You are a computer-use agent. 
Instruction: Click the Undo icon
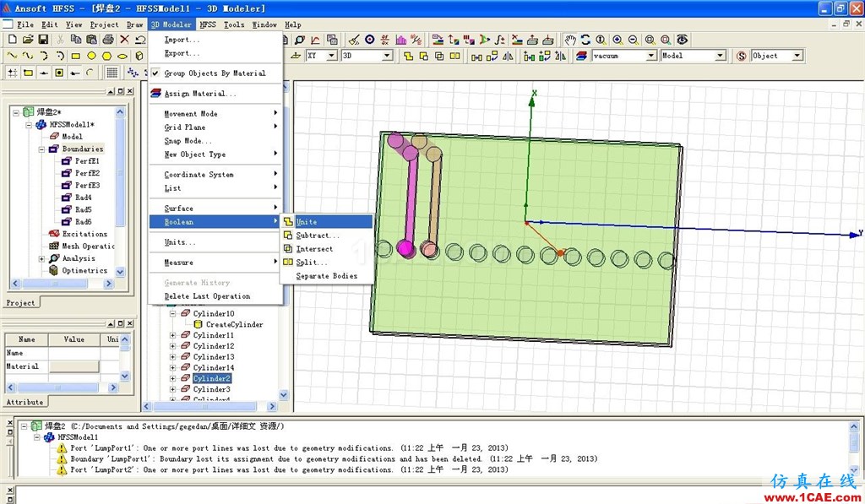pos(141,39)
